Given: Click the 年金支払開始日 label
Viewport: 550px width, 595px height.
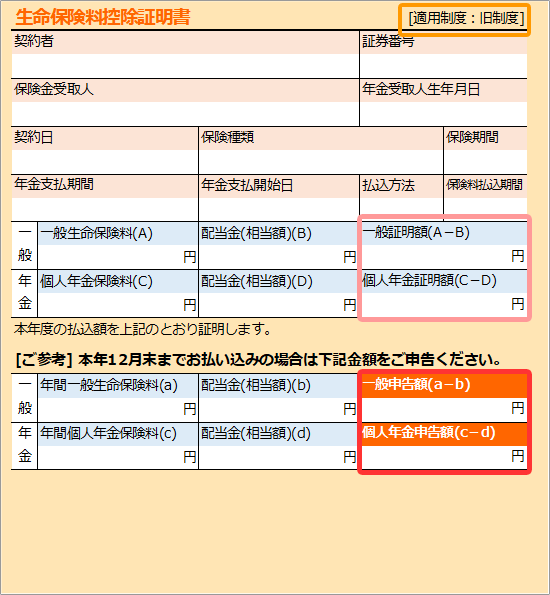Looking at the screenshot, I should point(247,185).
